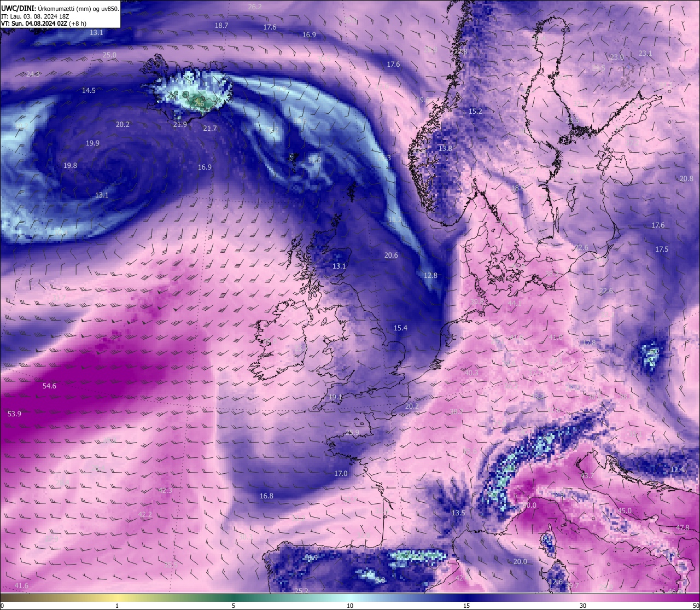Click the 5 tick label on the colour scale
Viewport: 700px width, 610px height.
(234, 606)
